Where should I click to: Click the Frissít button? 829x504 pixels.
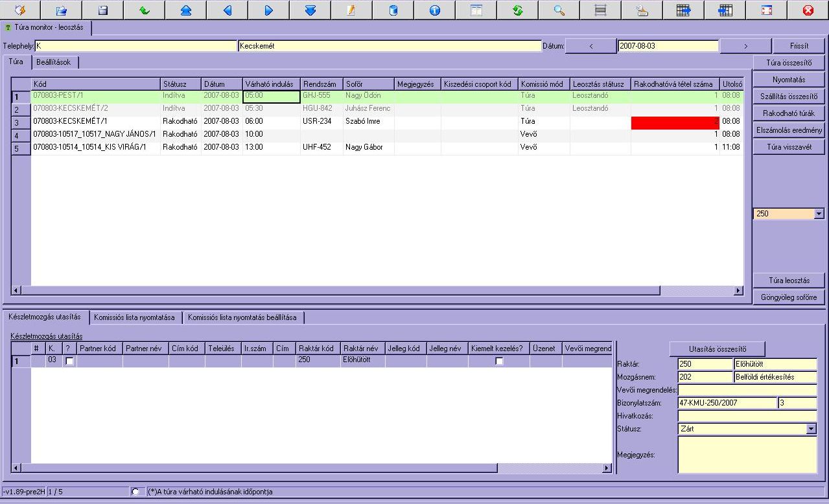[799, 46]
